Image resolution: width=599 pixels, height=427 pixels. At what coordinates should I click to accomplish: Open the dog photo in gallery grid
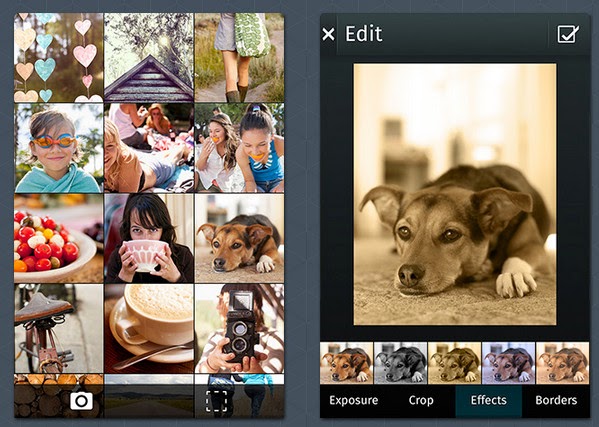(x=240, y=238)
